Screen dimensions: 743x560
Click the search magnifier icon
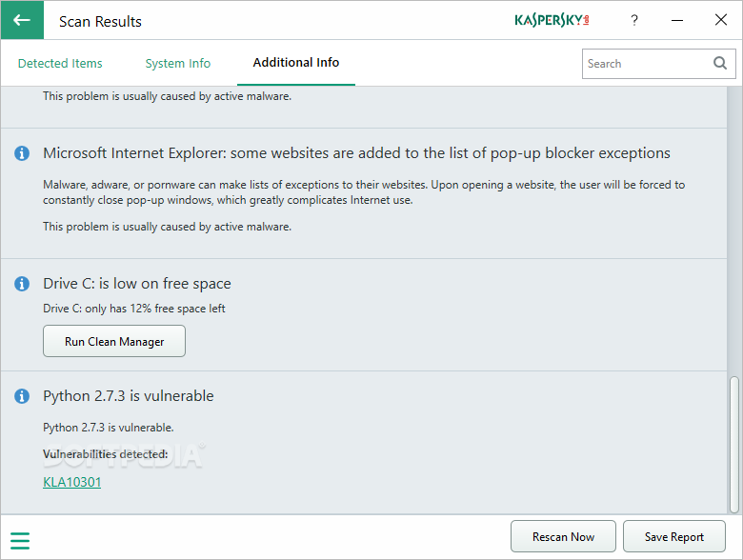point(720,63)
